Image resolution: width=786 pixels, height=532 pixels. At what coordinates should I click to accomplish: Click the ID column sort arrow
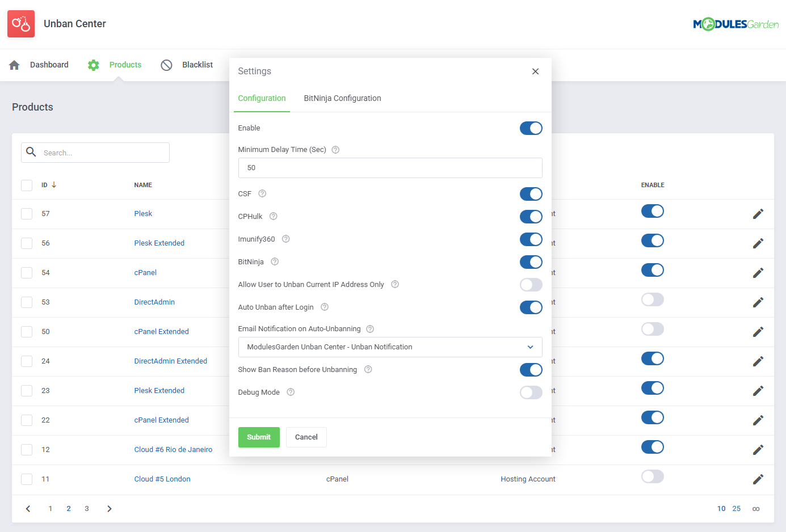click(54, 184)
